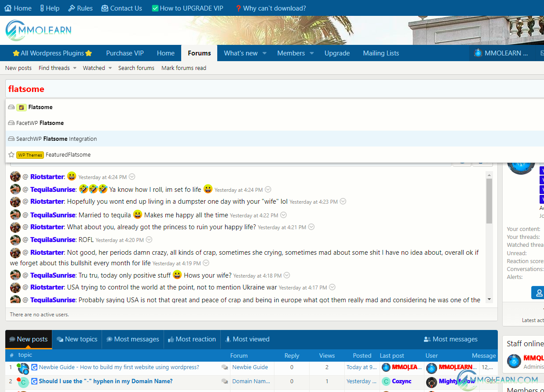Open the Mailing Lists navigation item
Image resolution: width=544 pixels, height=392 pixels.
click(381, 53)
